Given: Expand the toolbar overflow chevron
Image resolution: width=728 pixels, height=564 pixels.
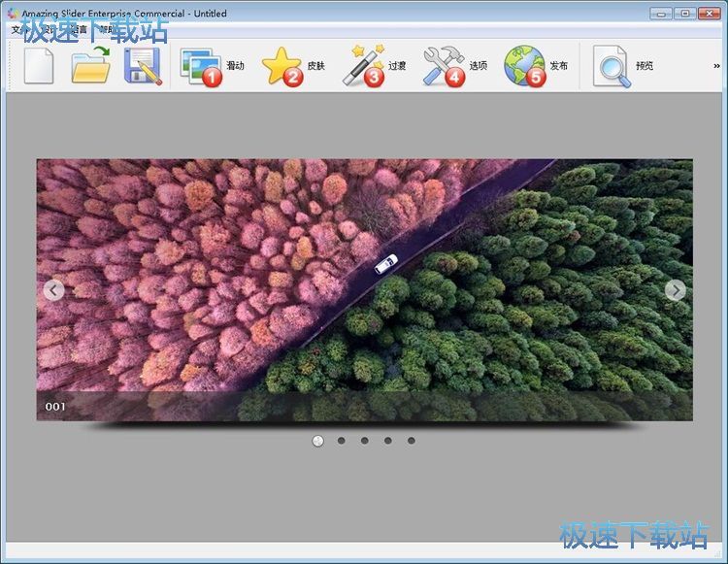Looking at the screenshot, I should pos(716,66).
